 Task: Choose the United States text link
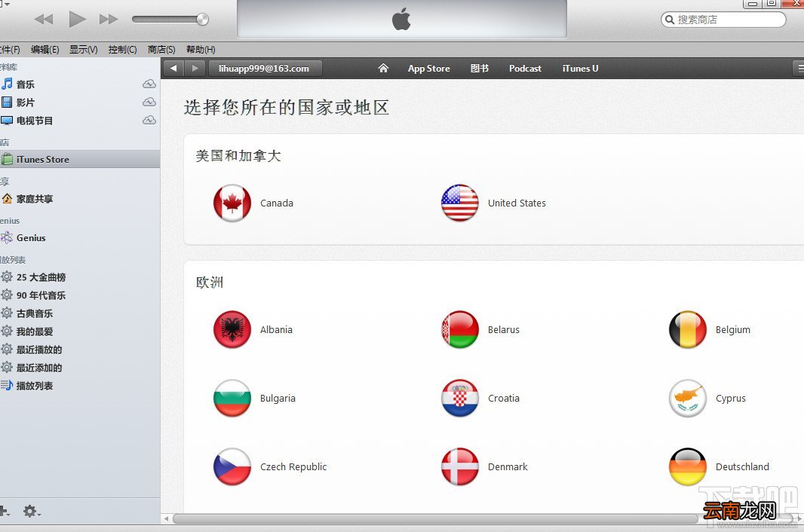coord(517,203)
